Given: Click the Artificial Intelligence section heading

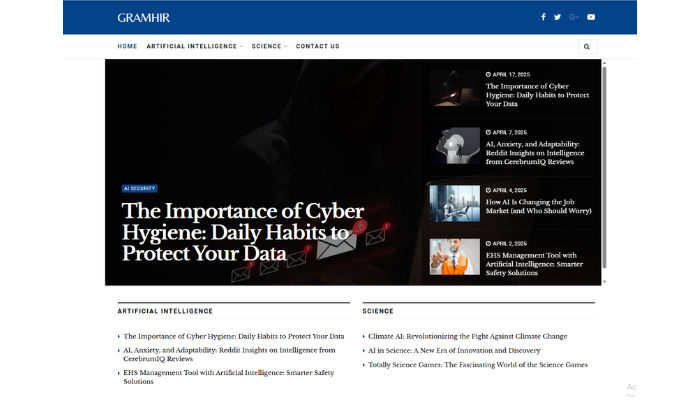Looking at the screenshot, I should (165, 311).
